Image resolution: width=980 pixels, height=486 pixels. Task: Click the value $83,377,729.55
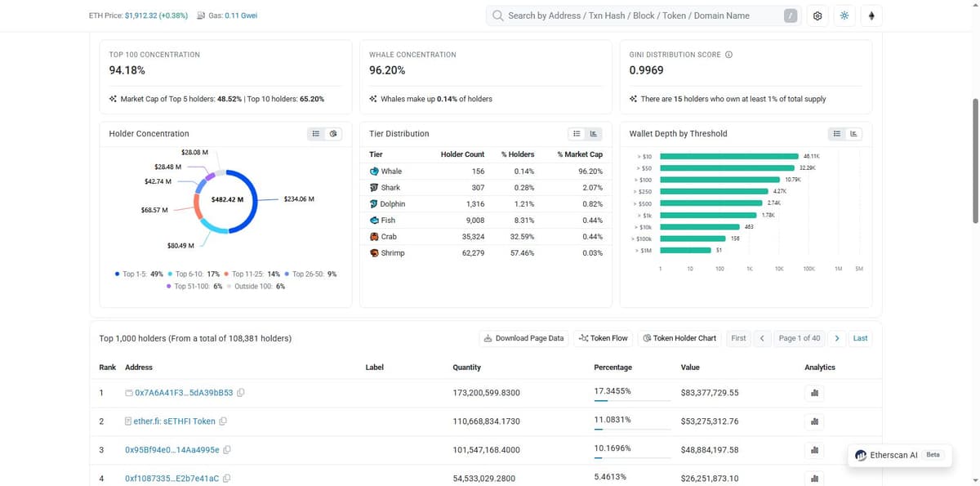click(709, 393)
